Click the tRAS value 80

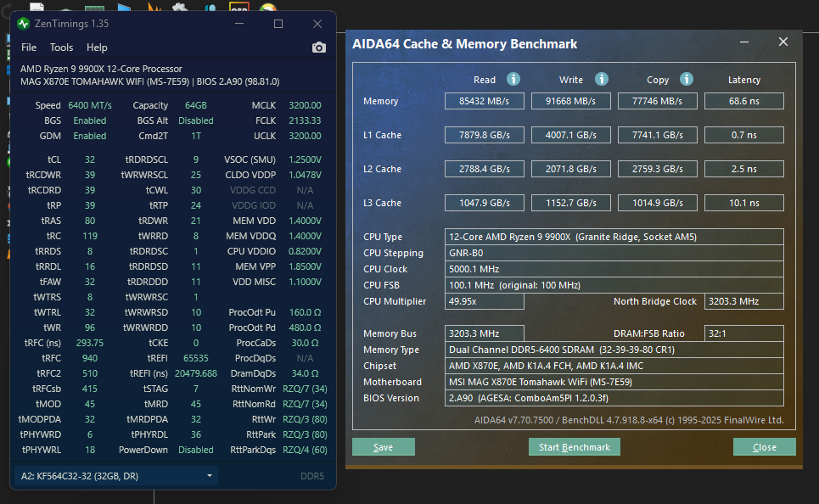pyautogui.click(x=90, y=221)
